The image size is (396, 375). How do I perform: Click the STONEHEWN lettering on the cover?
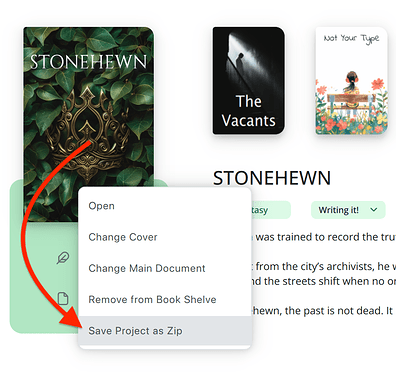click(x=88, y=62)
